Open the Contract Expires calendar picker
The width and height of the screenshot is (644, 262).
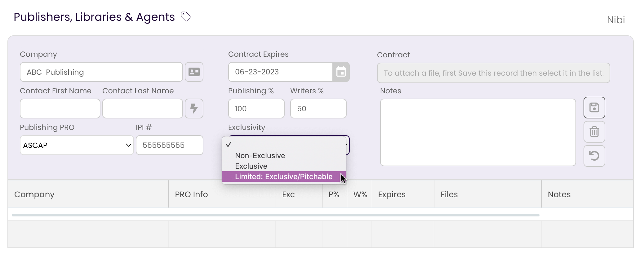coord(341,72)
